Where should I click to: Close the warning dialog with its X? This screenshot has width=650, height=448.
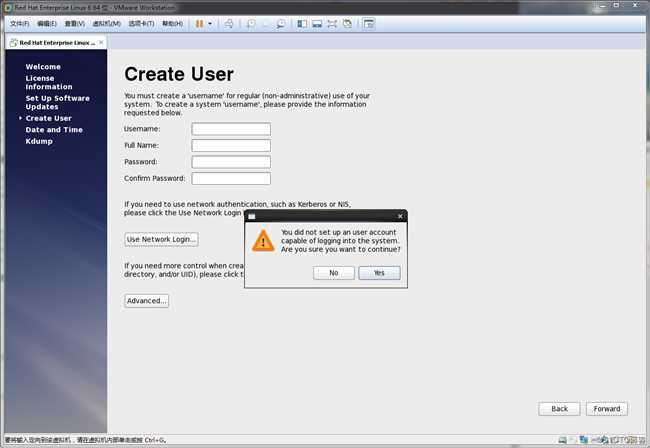point(400,216)
